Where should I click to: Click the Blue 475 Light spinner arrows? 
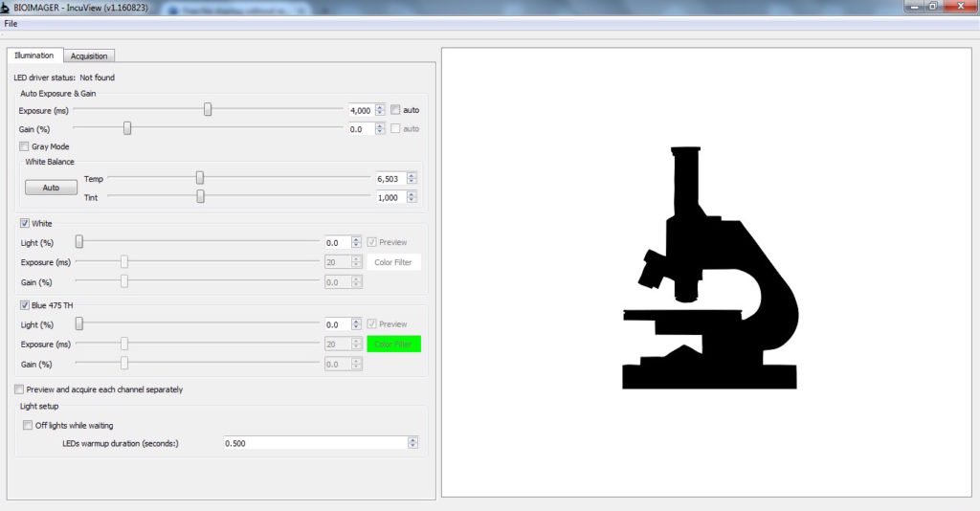[356, 324]
